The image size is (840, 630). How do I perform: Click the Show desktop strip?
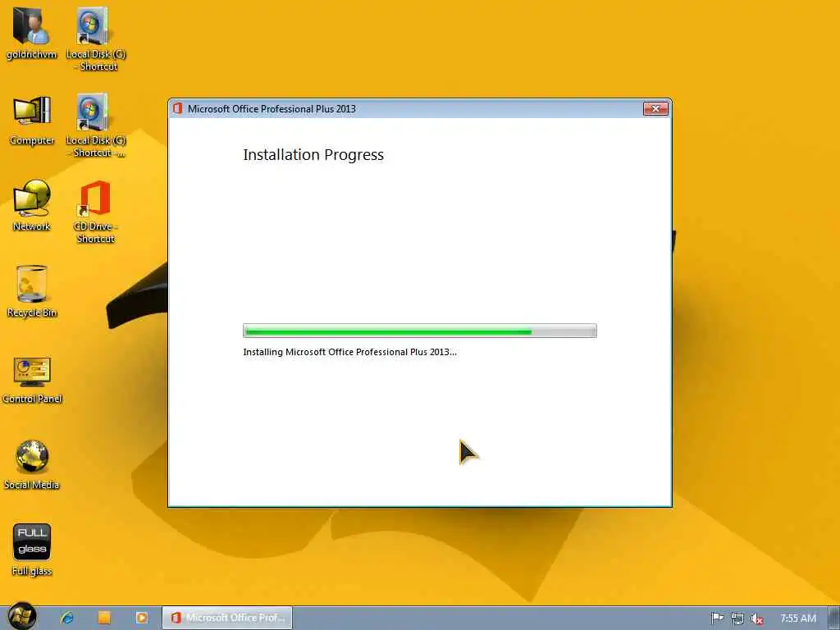[x=834, y=619]
